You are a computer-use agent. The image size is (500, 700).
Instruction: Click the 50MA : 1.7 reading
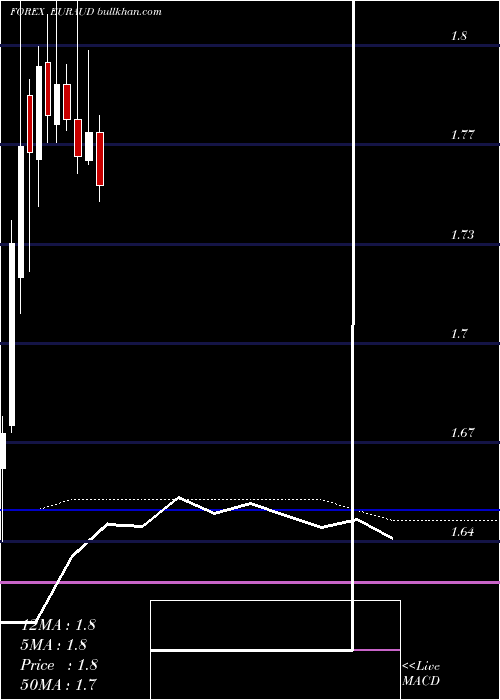pos(58,684)
